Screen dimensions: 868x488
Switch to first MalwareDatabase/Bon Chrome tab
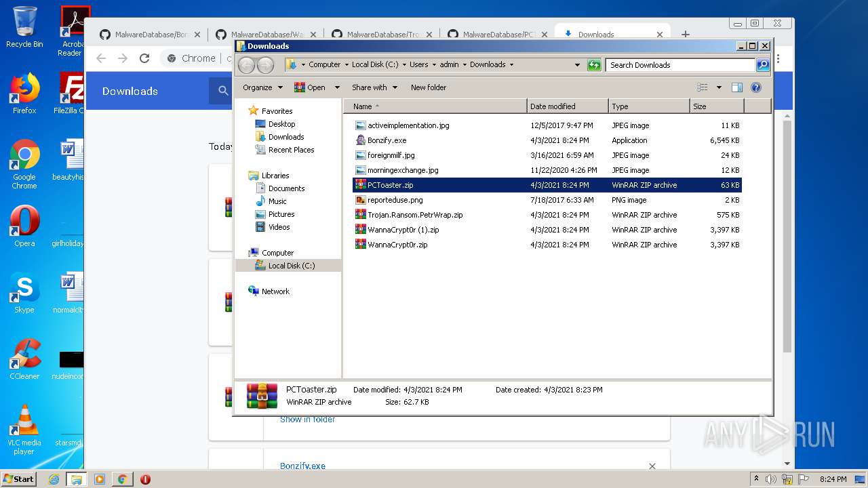coord(149,34)
